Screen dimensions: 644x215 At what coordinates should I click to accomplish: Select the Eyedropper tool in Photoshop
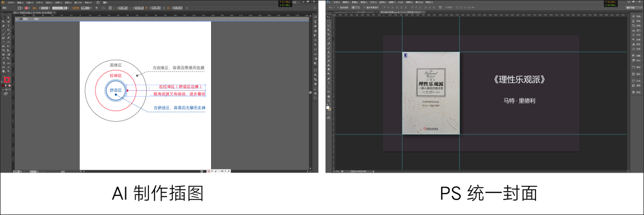tap(329, 39)
